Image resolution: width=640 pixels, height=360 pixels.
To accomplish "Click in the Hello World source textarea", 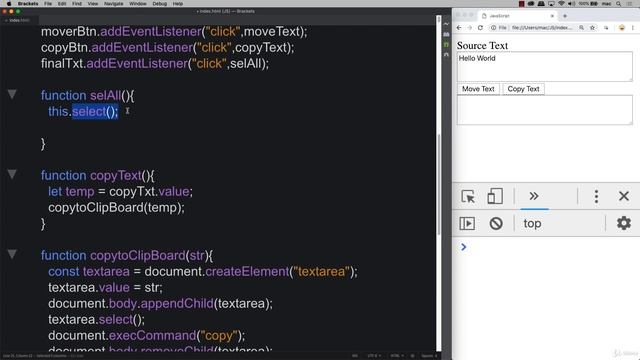I will point(544,66).
